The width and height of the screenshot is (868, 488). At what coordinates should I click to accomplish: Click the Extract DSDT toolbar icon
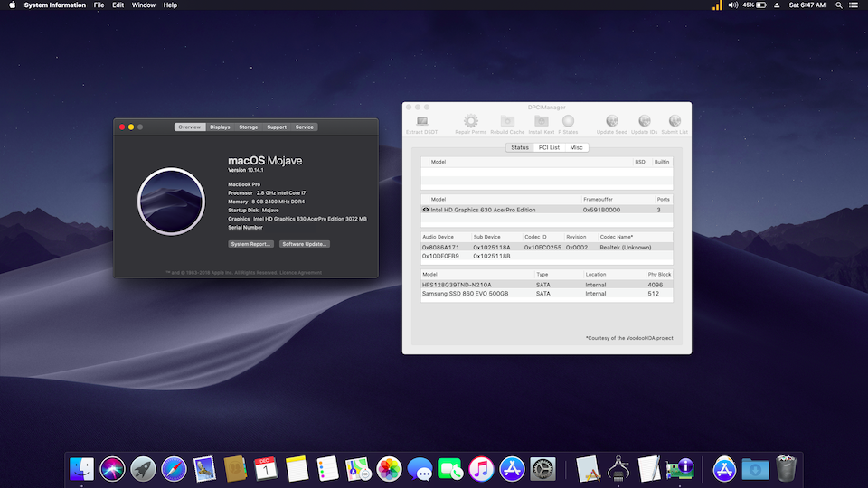pos(421,121)
